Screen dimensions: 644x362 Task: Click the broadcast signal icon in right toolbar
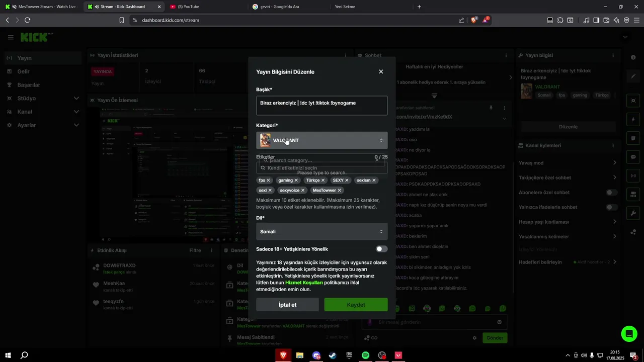[x=633, y=176]
